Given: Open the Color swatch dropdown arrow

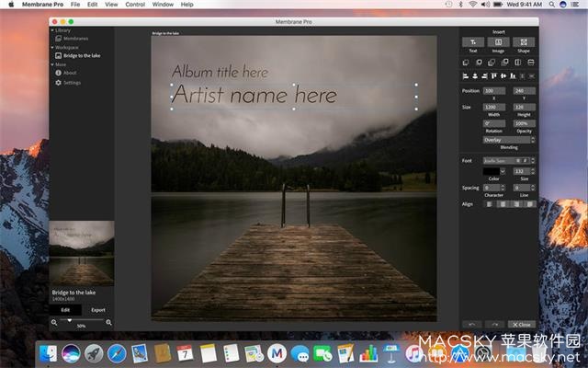Looking at the screenshot, I should [x=503, y=171].
